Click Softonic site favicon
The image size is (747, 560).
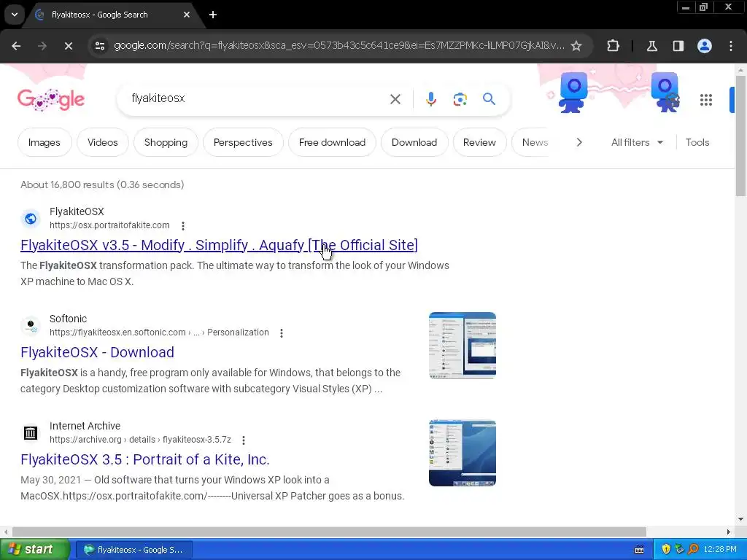pos(31,326)
